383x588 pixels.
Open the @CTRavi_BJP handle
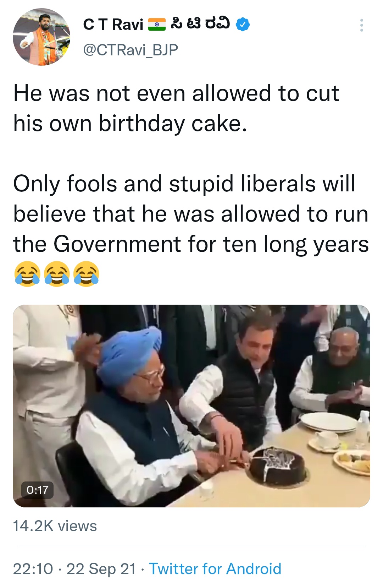[x=130, y=50]
